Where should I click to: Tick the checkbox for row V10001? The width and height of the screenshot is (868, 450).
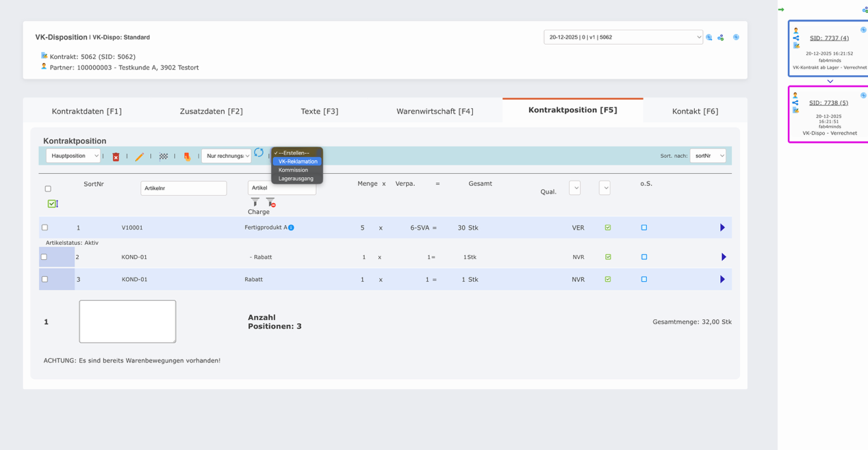[44, 228]
